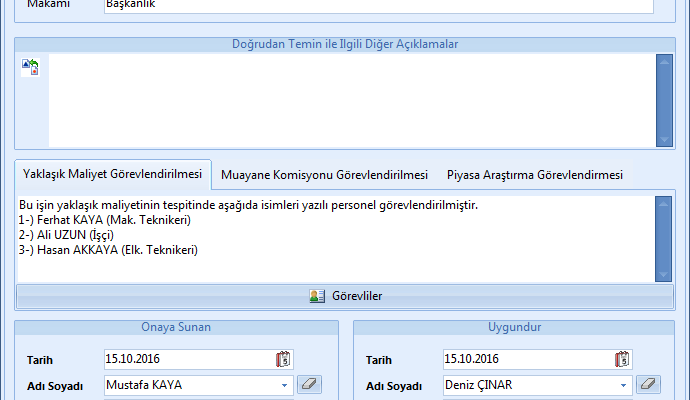Select the Yaklaşık Maliyet Görevlendirilmesi tab
Screen dimensions: 690x400
pos(113,174)
